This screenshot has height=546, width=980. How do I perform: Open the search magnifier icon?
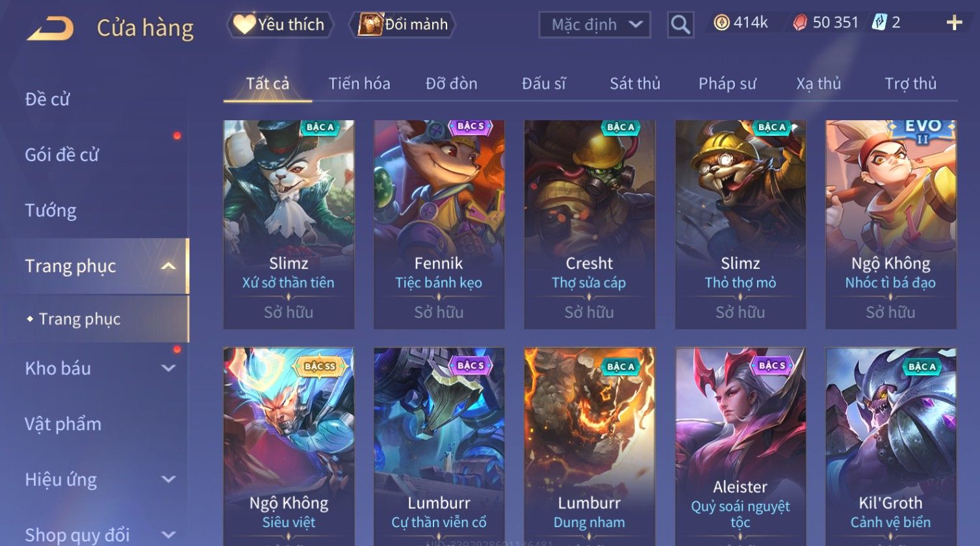point(680,25)
